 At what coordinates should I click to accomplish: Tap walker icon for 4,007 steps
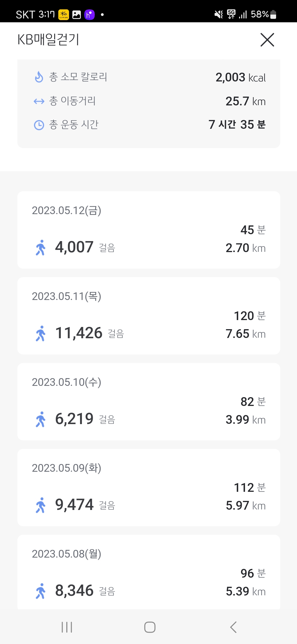point(41,248)
